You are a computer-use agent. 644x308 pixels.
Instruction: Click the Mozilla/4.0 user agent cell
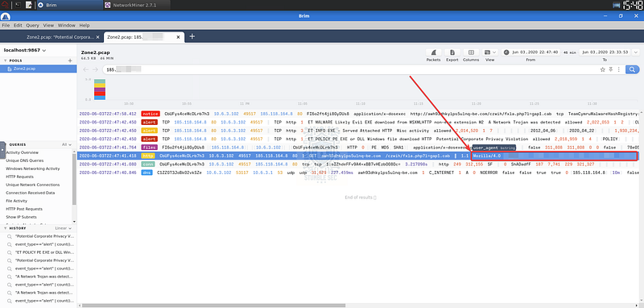coord(554,156)
